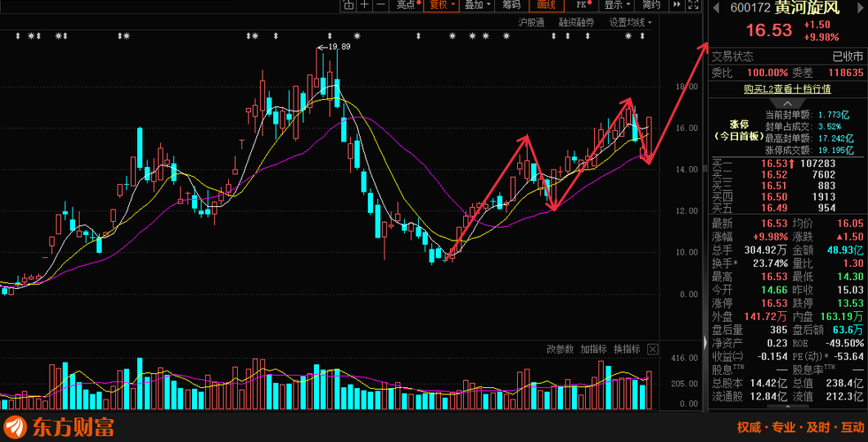Close the volume indicator panel
This screenshot has width=868, height=442.
click(652, 349)
